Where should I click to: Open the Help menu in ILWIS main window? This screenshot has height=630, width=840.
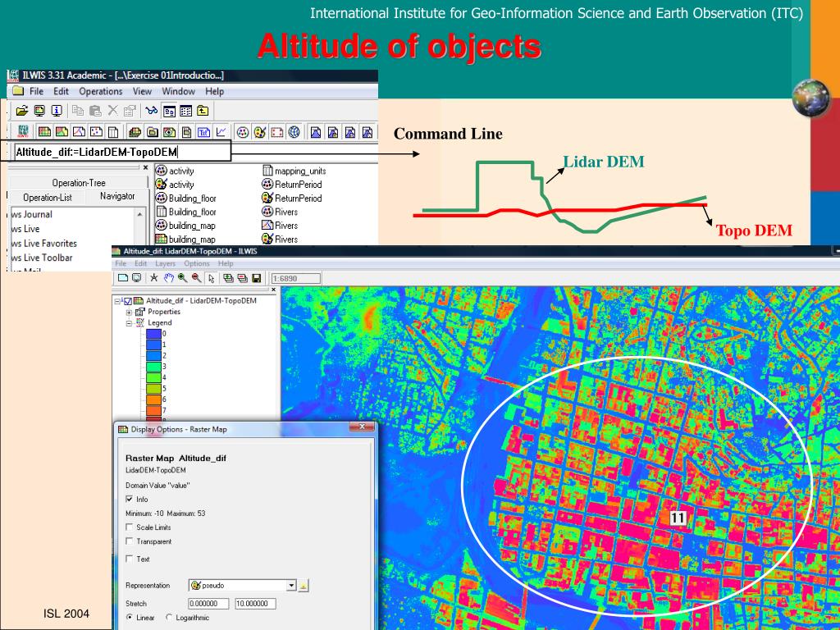pos(214,91)
